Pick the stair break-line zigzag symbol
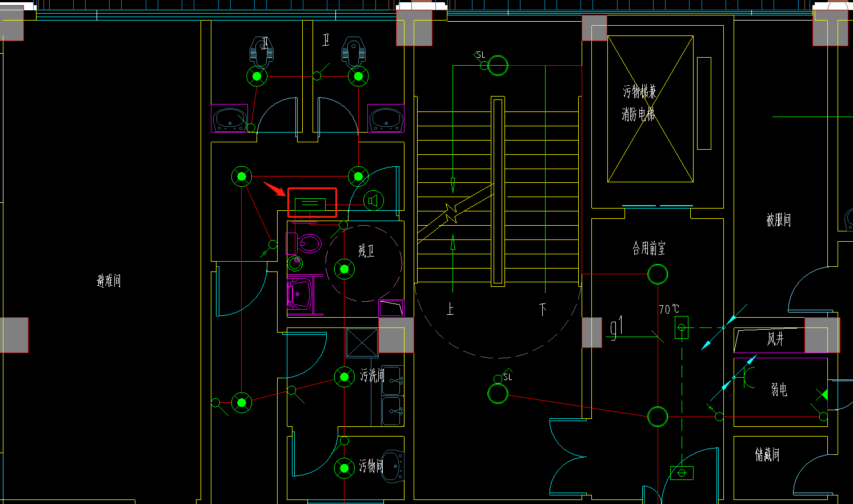Screen dimensions: 853x504 451,213
